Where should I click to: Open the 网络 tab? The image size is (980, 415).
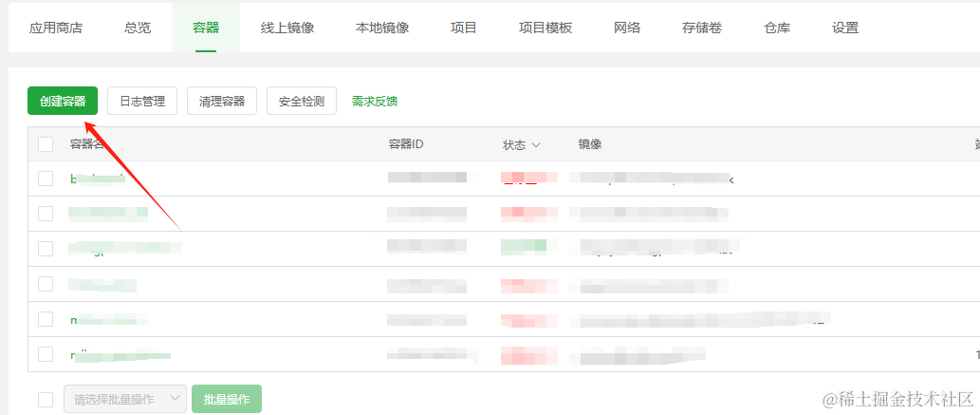pos(627,28)
